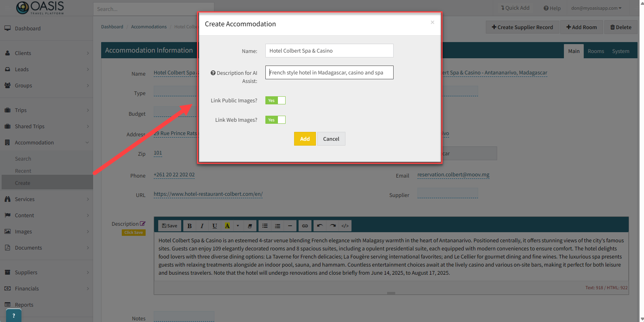Insert an unordered bullet list
This screenshot has height=322, width=644.
265,226
